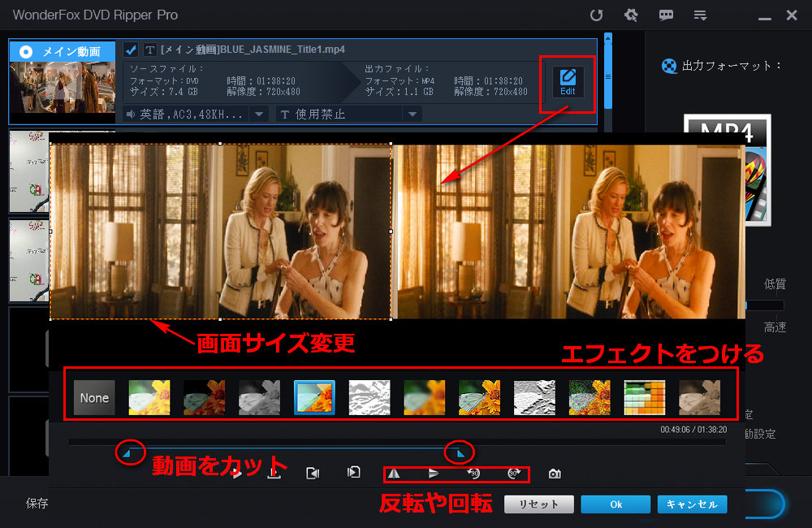Open the Edit video button
Viewport: 812px width, 528px height.
[568, 83]
